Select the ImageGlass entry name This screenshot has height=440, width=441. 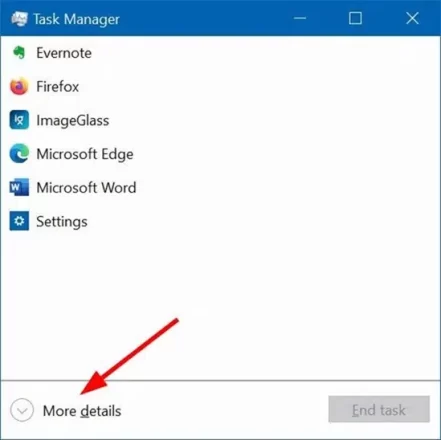[x=73, y=121]
